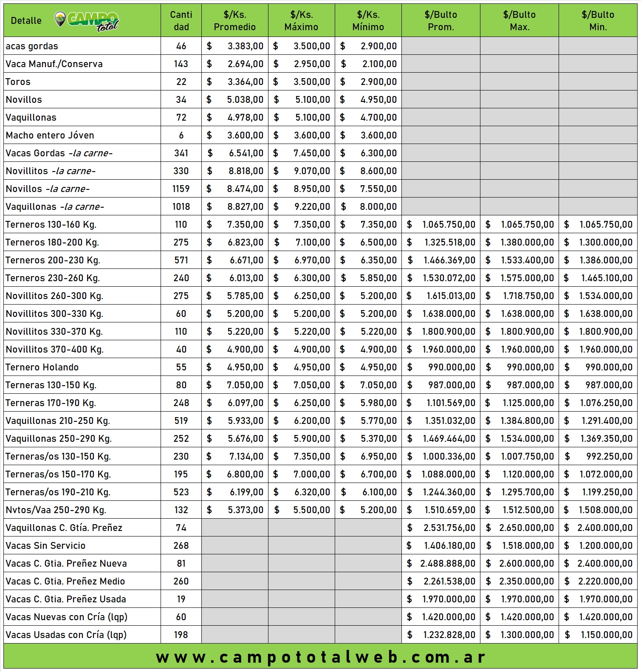
Task: Click the $/Bulto Prom. column header
Action: tap(441, 21)
